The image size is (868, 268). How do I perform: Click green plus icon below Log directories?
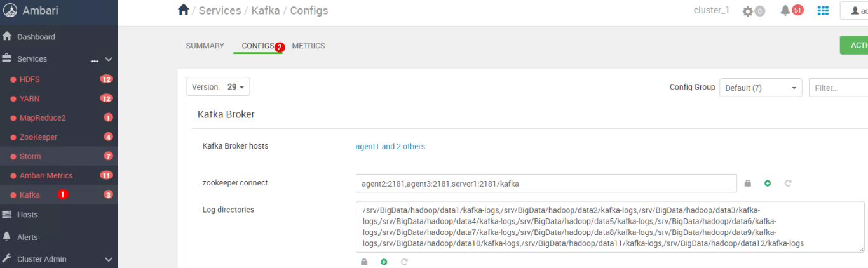[384, 262]
